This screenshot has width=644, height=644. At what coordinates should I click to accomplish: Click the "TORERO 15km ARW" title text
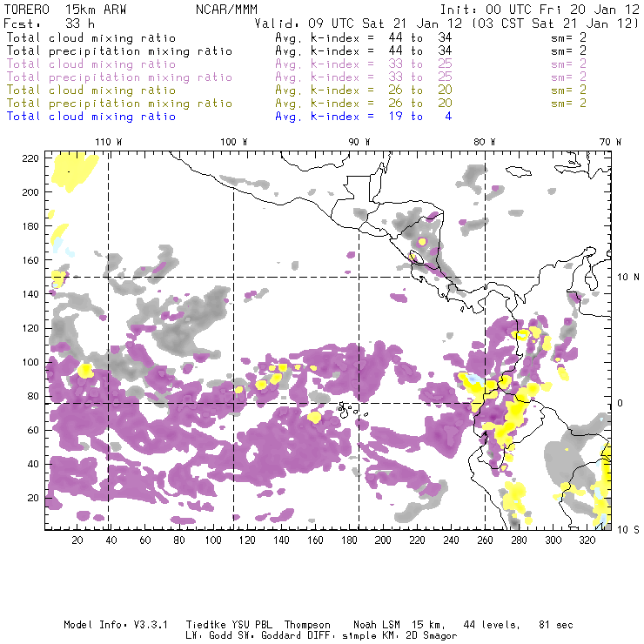65,10
